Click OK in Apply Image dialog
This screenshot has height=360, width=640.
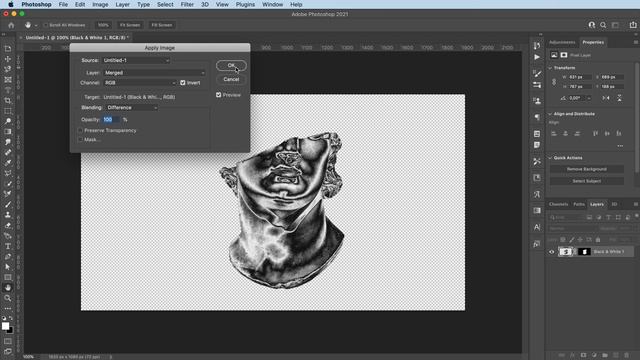pos(231,65)
